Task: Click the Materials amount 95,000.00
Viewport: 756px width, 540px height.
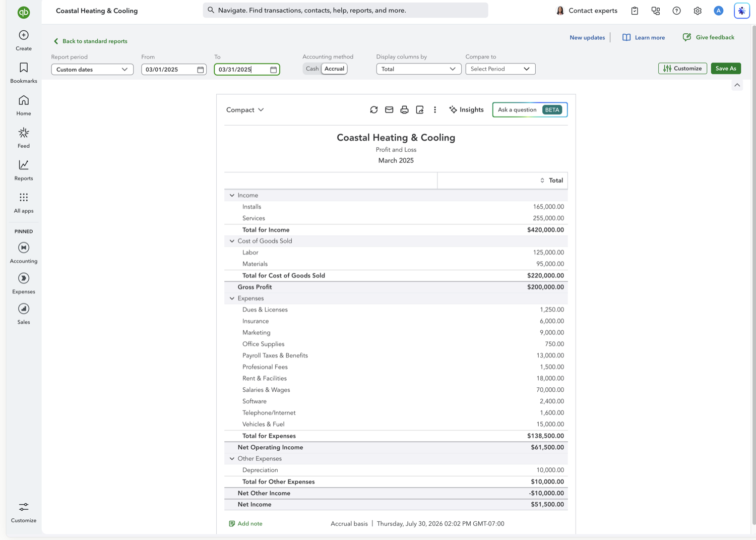Action: 550,264
